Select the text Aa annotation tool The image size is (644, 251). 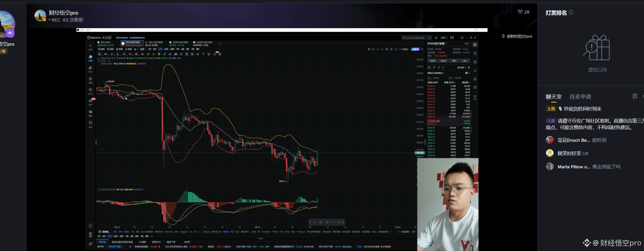142,54
